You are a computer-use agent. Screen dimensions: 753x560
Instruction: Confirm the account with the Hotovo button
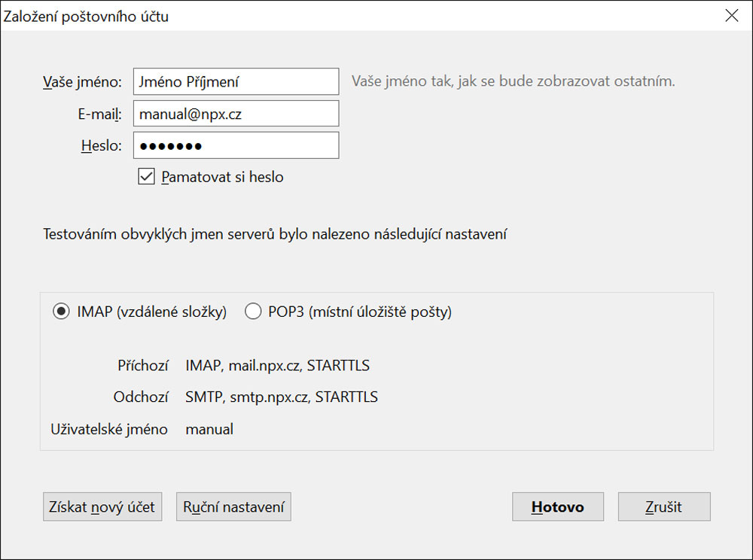(x=557, y=507)
